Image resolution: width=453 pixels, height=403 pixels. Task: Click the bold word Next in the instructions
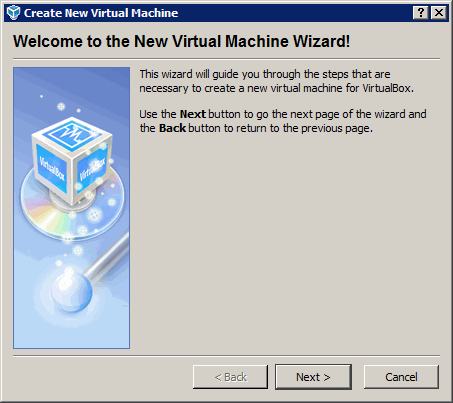coord(193,114)
